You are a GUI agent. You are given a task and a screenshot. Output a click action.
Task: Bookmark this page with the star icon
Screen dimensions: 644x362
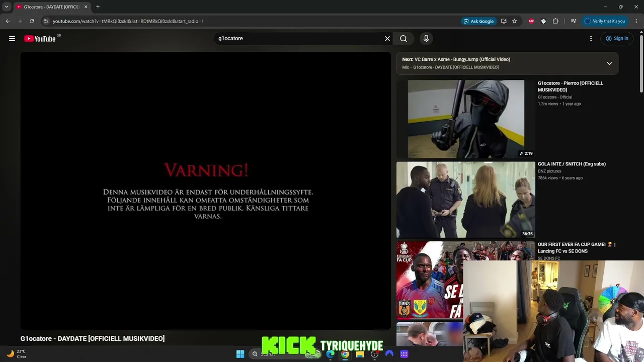515,21
